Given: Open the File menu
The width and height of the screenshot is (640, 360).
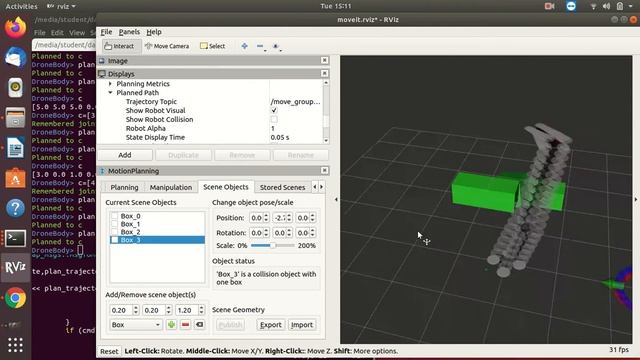Looking at the screenshot, I should (106, 32).
